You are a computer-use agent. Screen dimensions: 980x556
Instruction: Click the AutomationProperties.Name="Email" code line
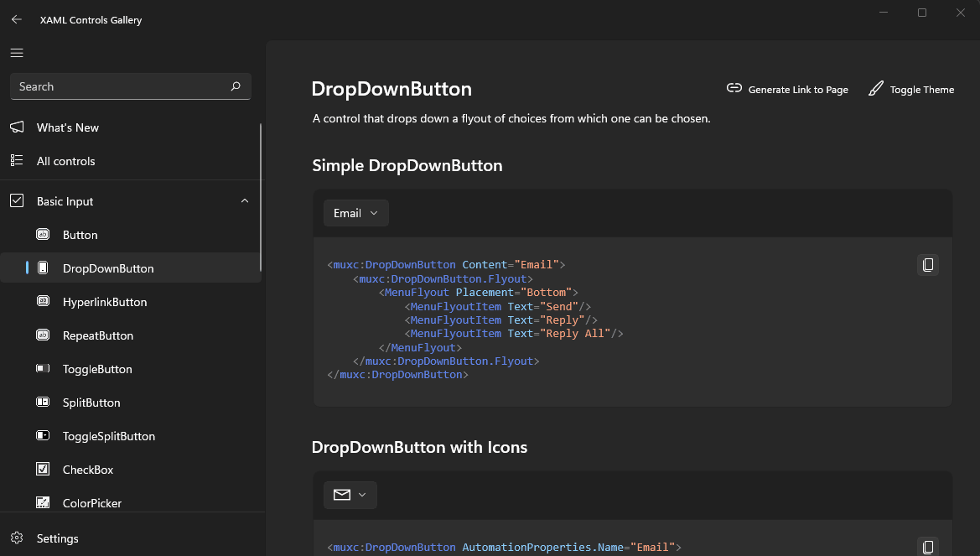coord(505,548)
